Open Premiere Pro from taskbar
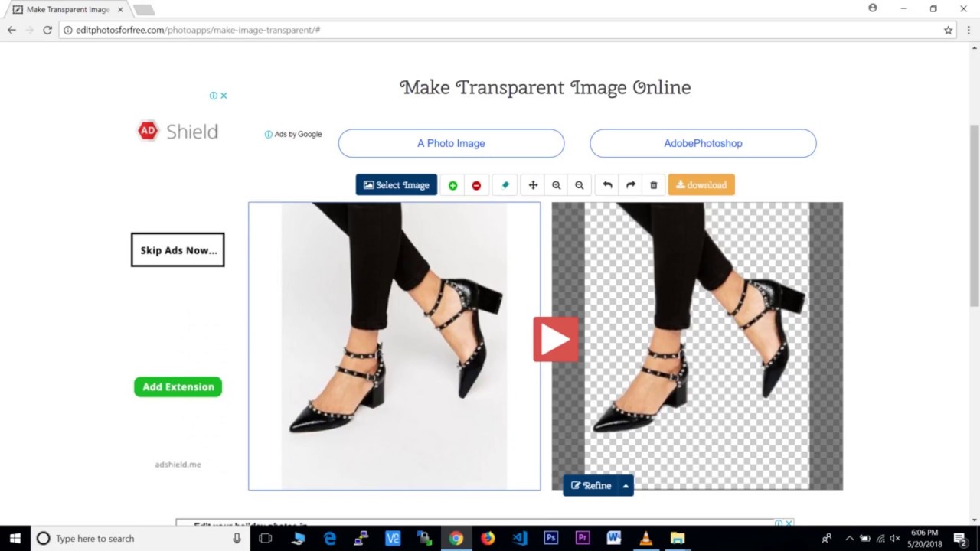 (x=582, y=538)
